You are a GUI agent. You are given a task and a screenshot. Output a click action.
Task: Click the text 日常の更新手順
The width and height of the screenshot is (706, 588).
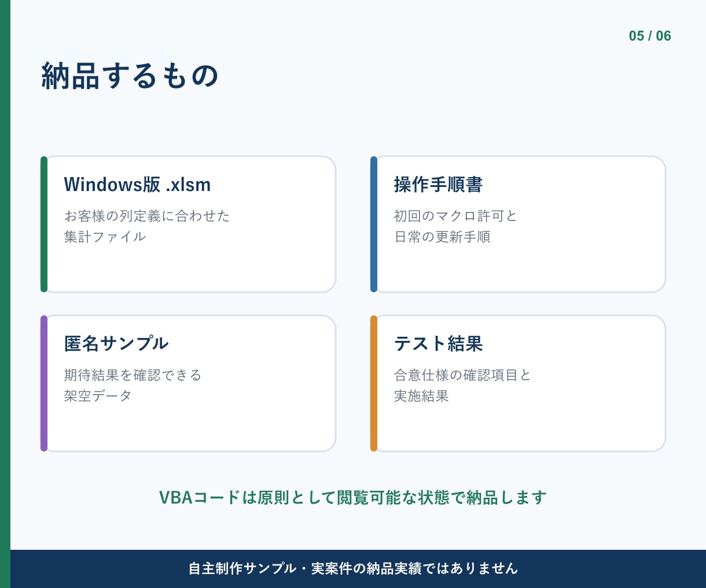click(x=442, y=237)
